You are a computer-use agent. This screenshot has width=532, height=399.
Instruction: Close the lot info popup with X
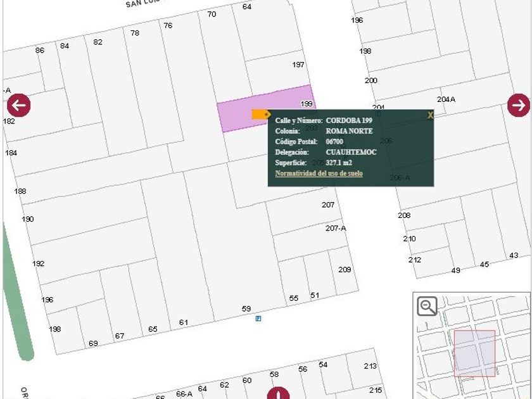pos(430,115)
